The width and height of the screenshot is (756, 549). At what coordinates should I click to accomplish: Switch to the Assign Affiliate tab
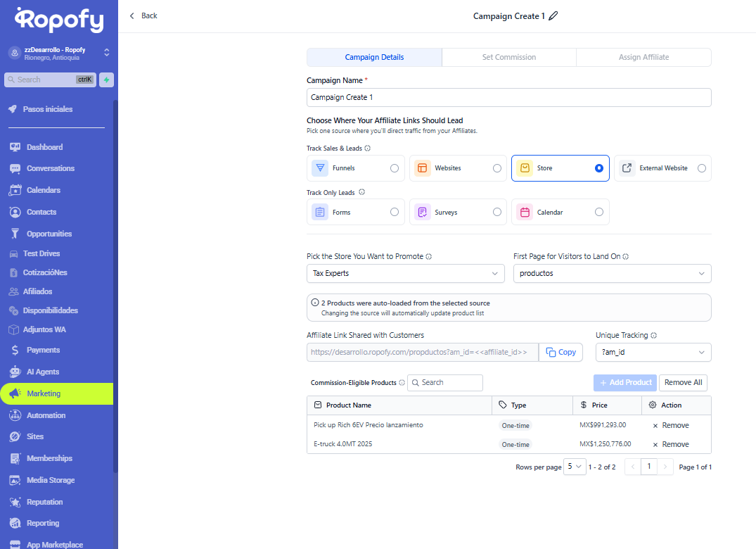click(x=643, y=57)
